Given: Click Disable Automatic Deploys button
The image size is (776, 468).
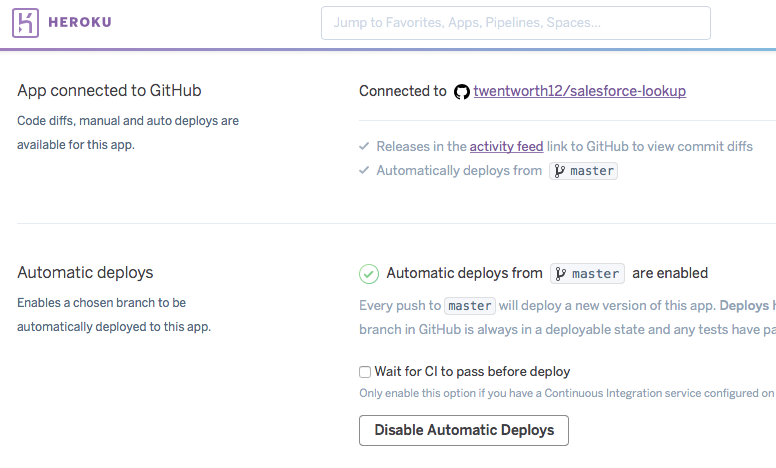Looking at the screenshot, I should click(464, 430).
